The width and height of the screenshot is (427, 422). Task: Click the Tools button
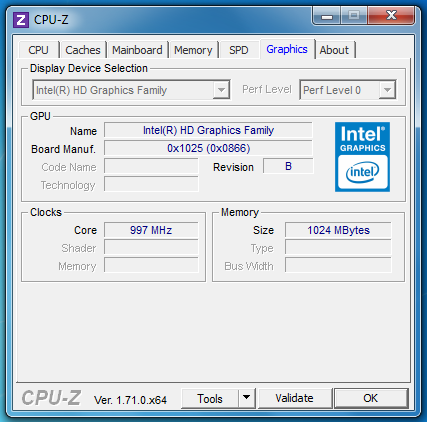coord(210,398)
